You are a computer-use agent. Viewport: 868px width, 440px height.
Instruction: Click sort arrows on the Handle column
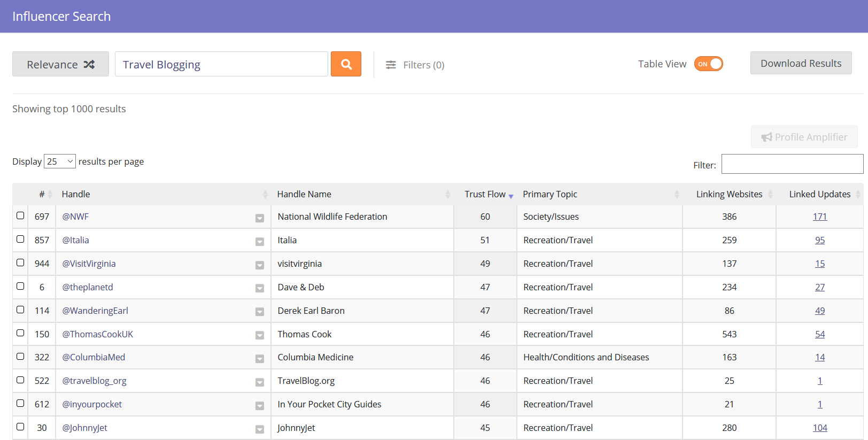pyautogui.click(x=265, y=194)
